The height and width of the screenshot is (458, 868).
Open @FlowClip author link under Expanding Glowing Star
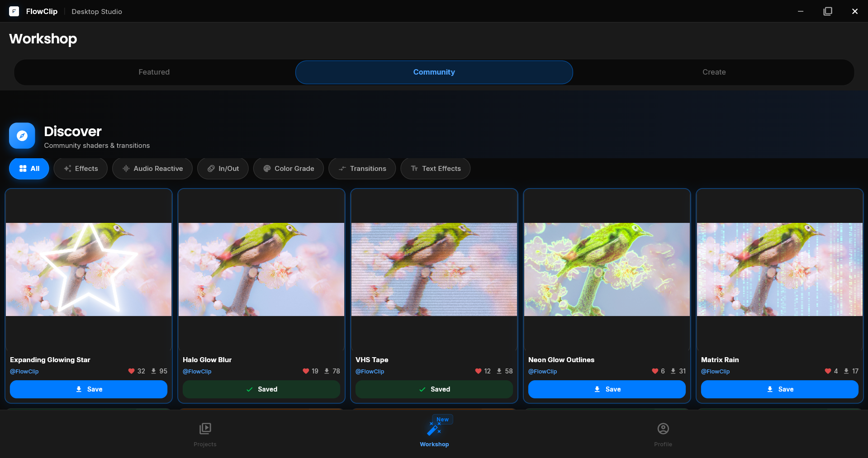(24, 372)
